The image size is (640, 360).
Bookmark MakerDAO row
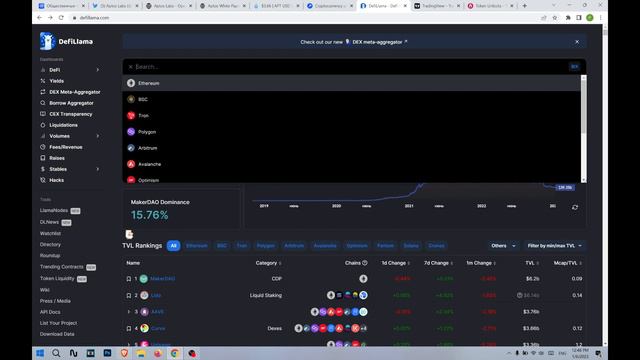coord(129,279)
